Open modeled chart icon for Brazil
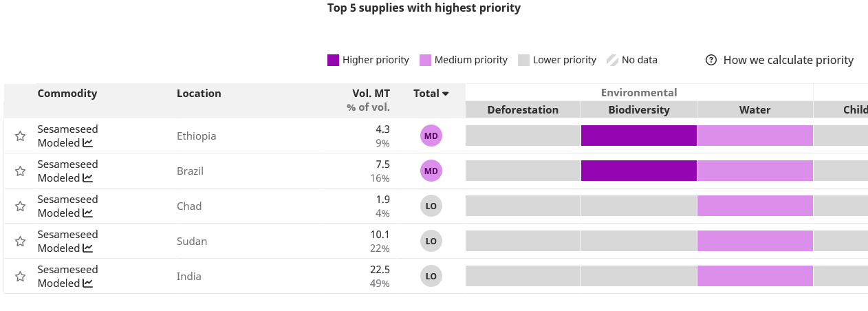The width and height of the screenshot is (868, 311). coord(88,178)
